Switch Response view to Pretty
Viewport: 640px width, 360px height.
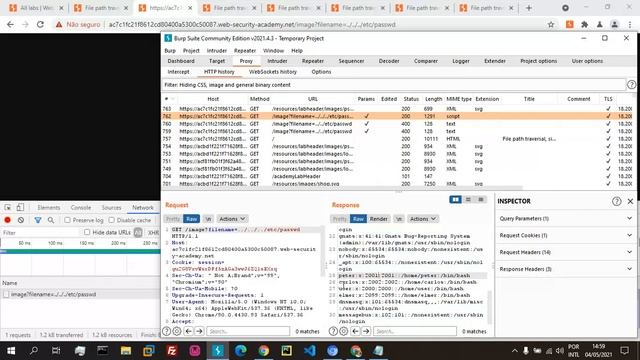pyautogui.click(x=340, y=219)
